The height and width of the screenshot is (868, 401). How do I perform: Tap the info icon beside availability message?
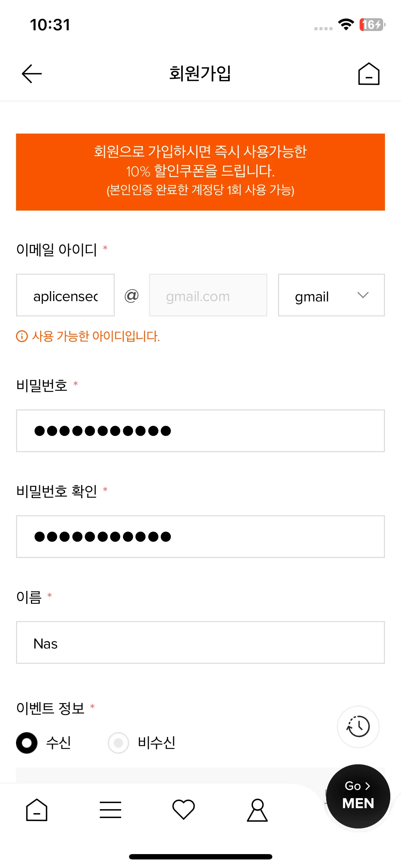22,336
